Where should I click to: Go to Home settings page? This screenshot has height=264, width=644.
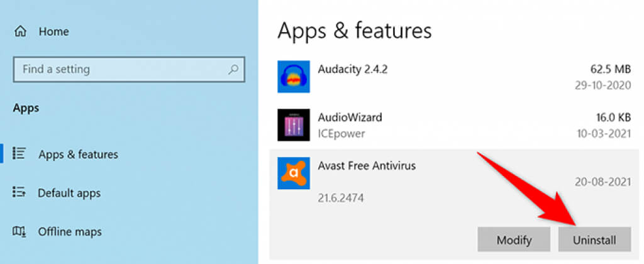coord(54,31)
